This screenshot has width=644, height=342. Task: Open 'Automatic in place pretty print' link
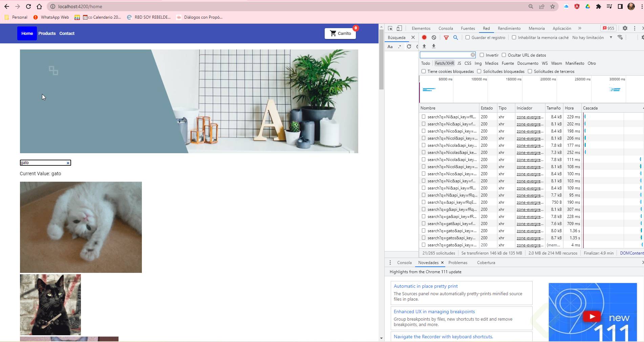(x=426, y=286)
